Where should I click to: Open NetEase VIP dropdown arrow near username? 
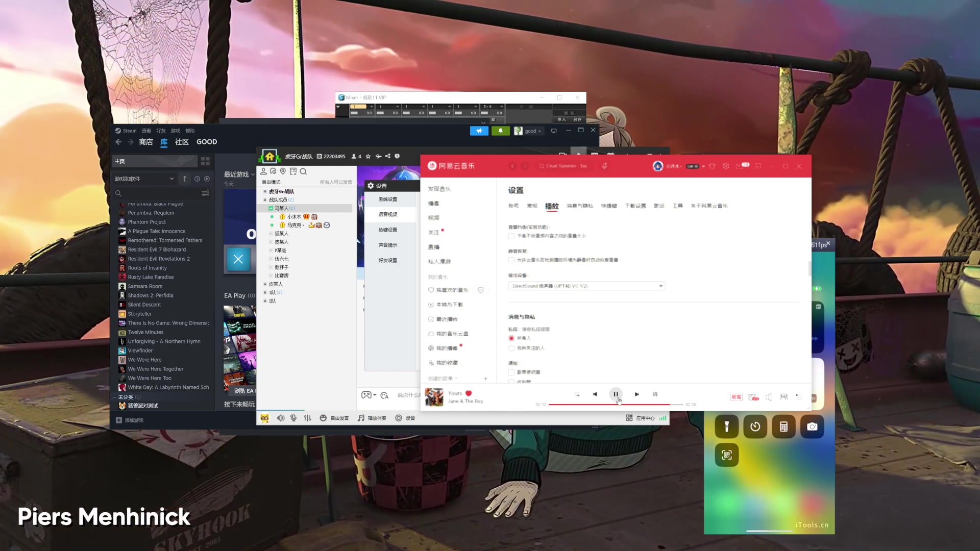tap(703, 166)
